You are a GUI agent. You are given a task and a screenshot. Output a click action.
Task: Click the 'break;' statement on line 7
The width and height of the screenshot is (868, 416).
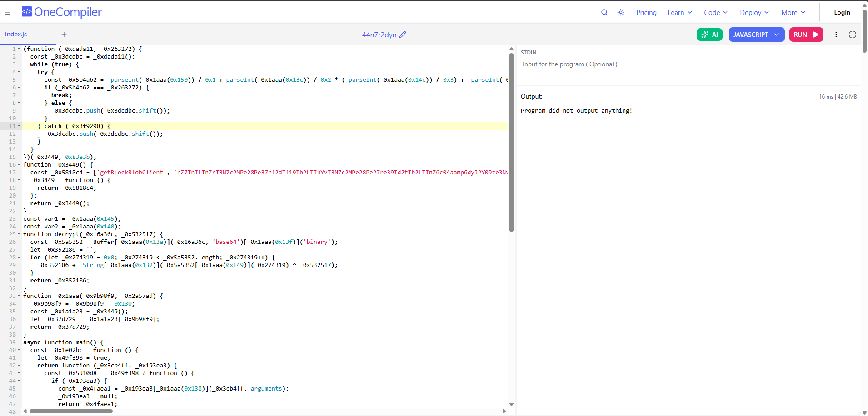coord(61,95)
